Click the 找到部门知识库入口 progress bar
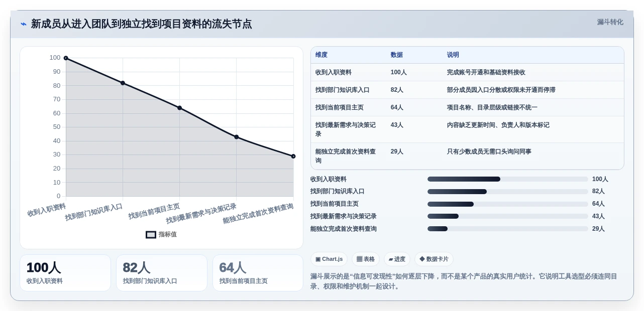The width and height of the screenshot is (644, 311). click(508, 192)
